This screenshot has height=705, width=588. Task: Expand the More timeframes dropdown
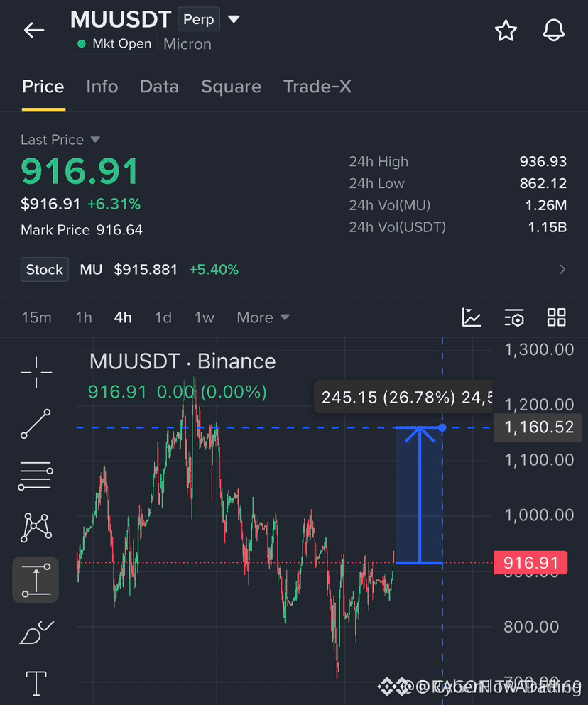click(263, 317)
